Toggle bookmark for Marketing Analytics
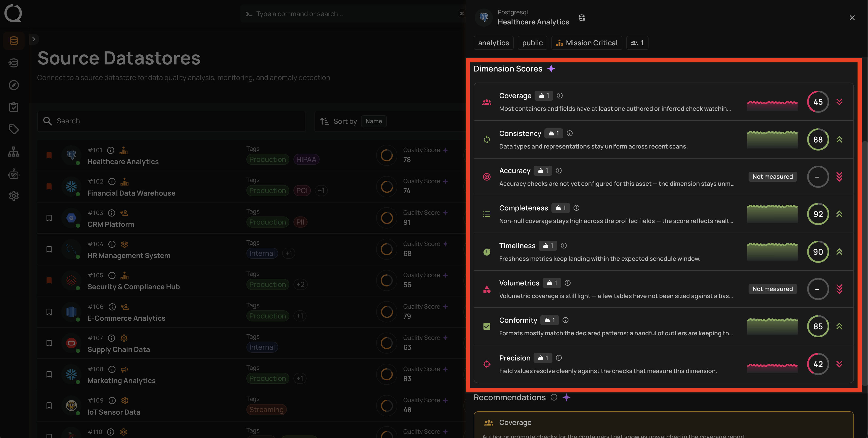 pyautogui.click(x=49, y=374)
